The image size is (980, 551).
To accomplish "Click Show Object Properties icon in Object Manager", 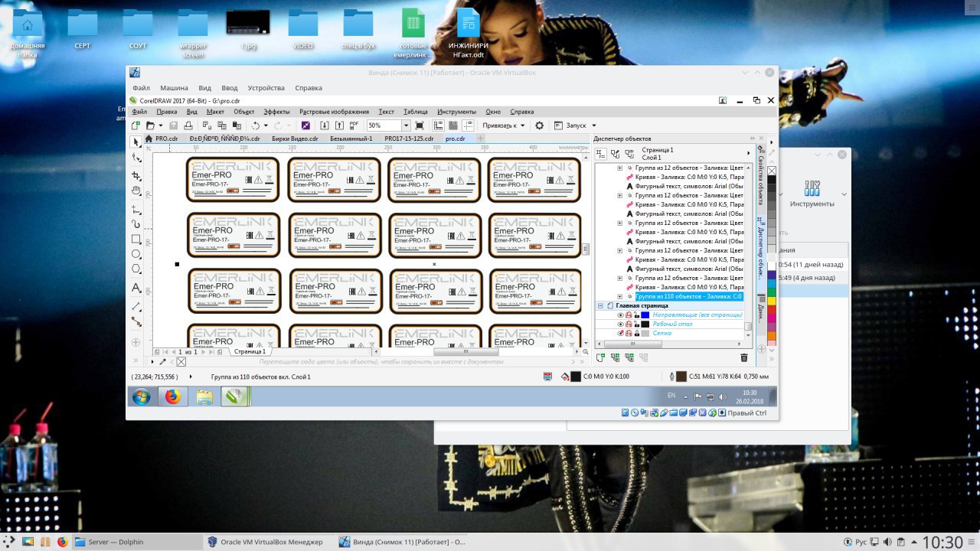I will (601, 154).
